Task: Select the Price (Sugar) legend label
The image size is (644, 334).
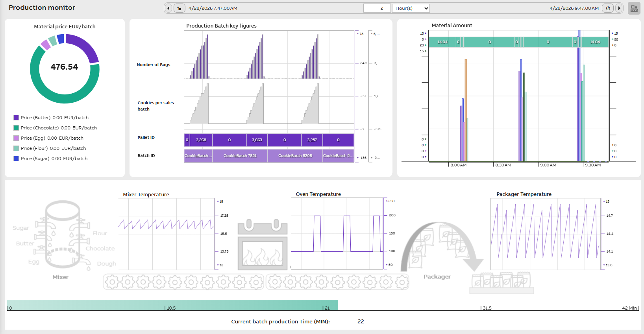Action: pyautogui.click(x=54, y=159)
